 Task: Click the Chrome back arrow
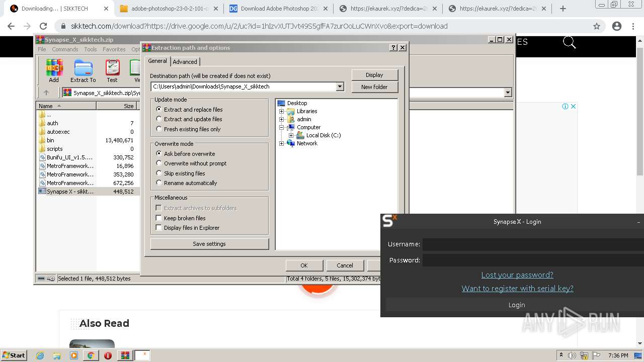11,26
